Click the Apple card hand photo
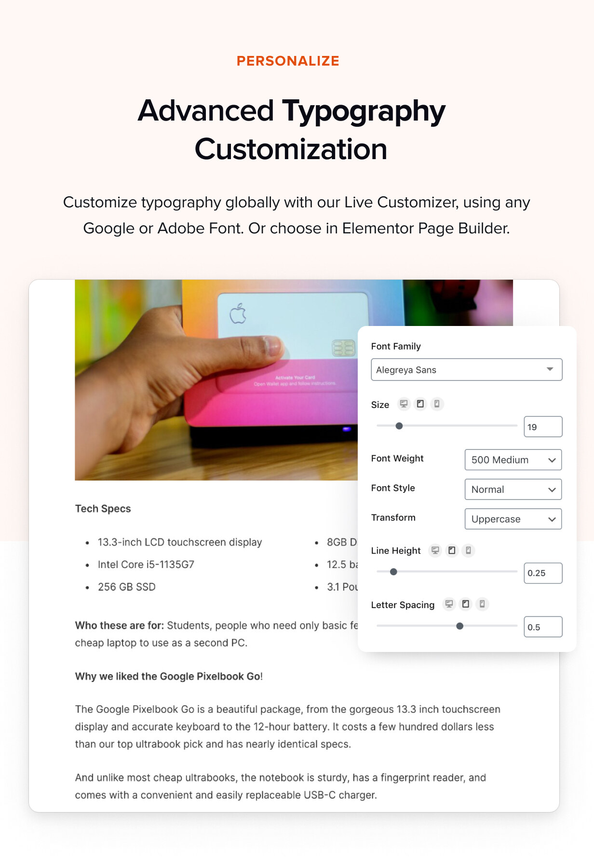The width and height of the screenshot is (594, 868). click(217, 380)
